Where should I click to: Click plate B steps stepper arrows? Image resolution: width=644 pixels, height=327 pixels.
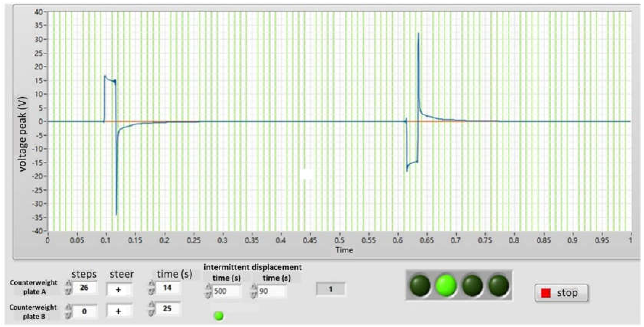(x=68, y=312)
